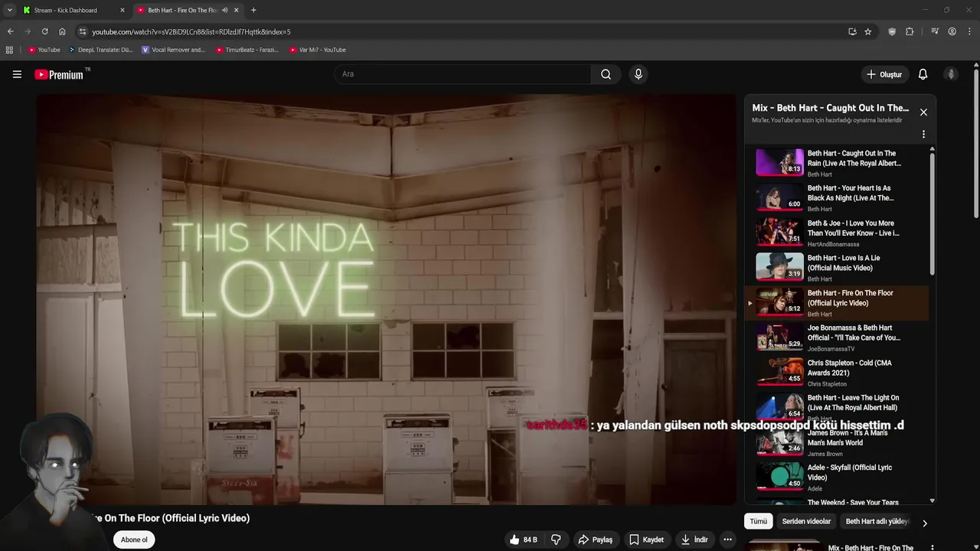Screen dimensions: 980x551
Task: Open browser extensions puzzle icon
Action: tap(910, 31)
